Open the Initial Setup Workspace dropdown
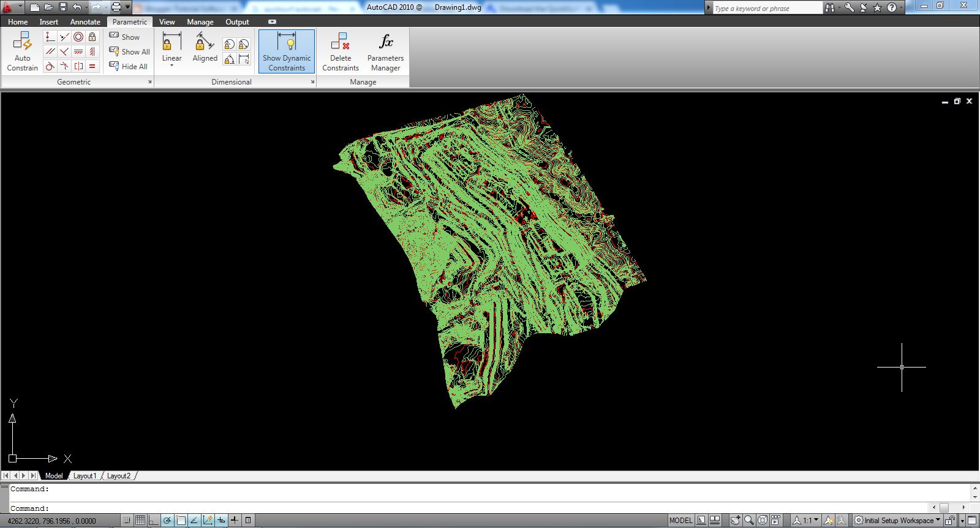 tap(897, 521)
